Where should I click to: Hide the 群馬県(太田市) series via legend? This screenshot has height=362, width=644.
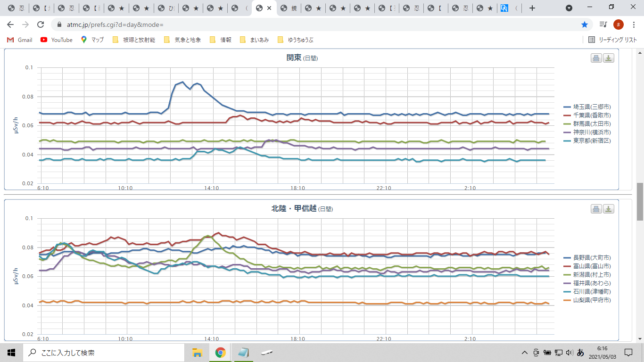click(x=587, y=123)
